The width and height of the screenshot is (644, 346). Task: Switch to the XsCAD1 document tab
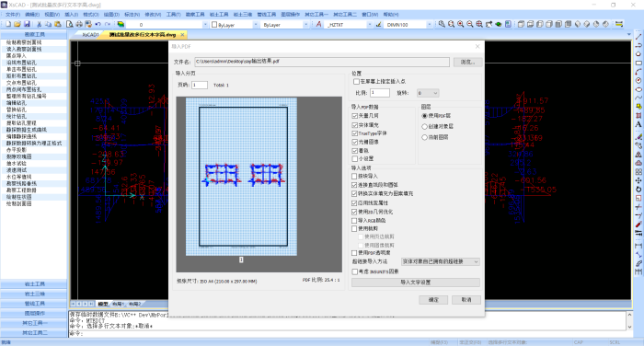90,35
